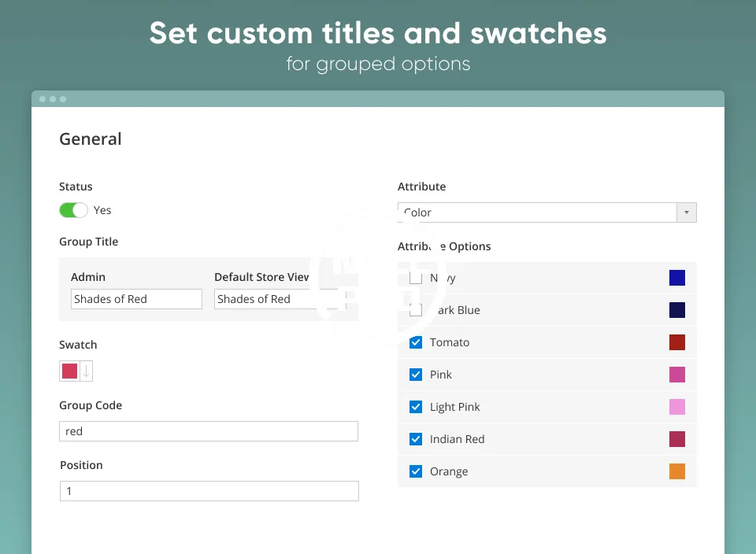Click the Group Code input field
The image size is (756, 554).
[209, 431]
